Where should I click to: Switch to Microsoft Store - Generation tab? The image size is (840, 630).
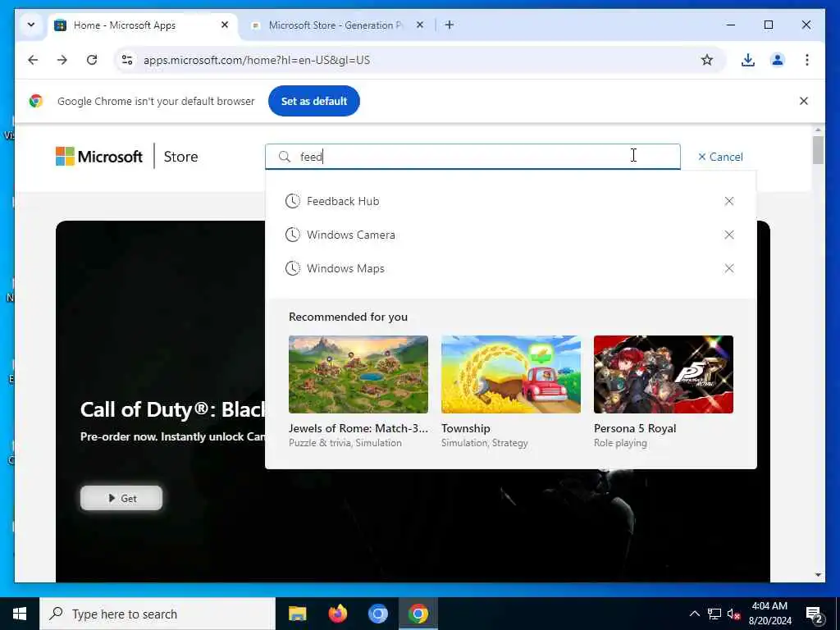pyautogui.click(x=337, y=25)
